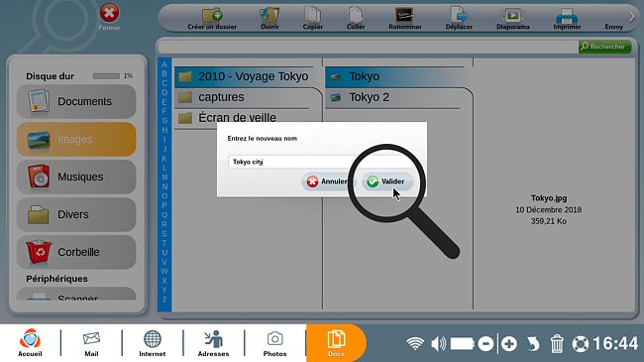Click the Coller toolbar icon
644x362 pixels.
click(356, 18)
